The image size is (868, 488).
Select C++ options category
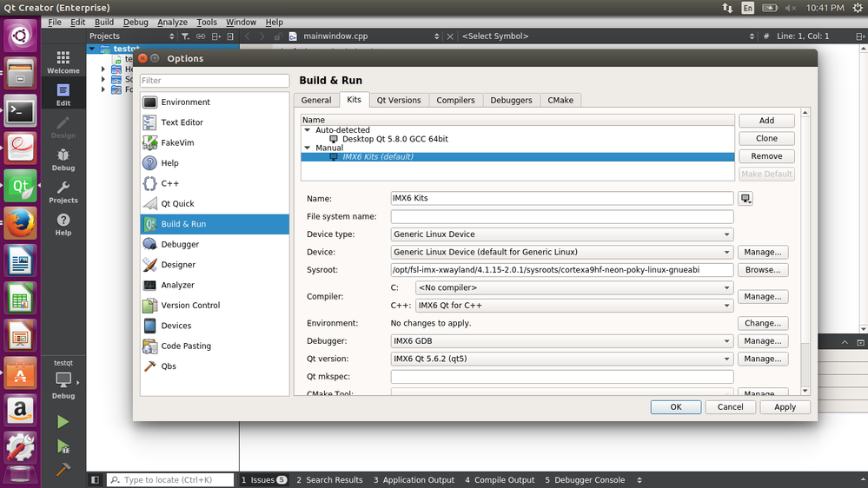(215, 183)
